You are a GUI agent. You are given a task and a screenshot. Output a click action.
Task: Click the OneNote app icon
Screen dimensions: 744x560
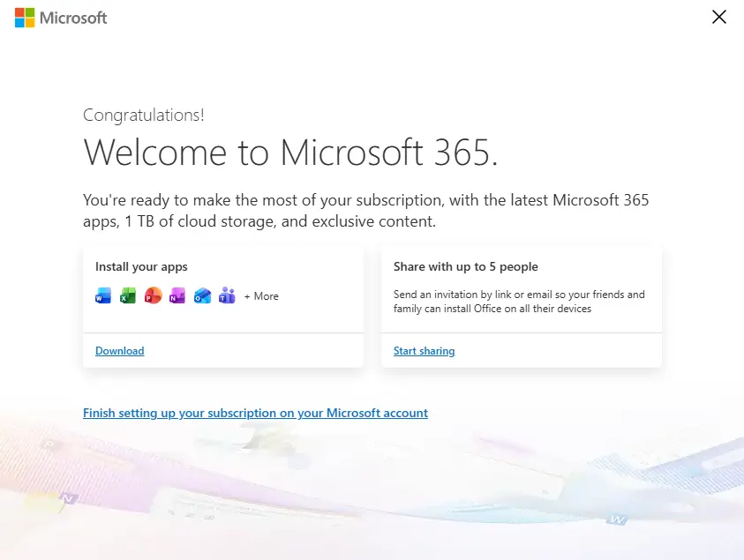click(177, 295)
